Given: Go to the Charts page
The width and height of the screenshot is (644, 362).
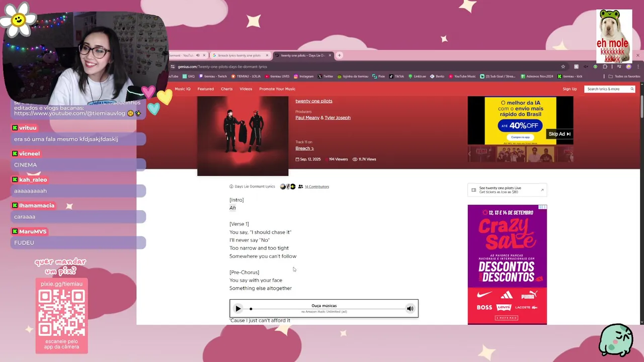Looking at the screenshot, I should [x=226, y=89].
